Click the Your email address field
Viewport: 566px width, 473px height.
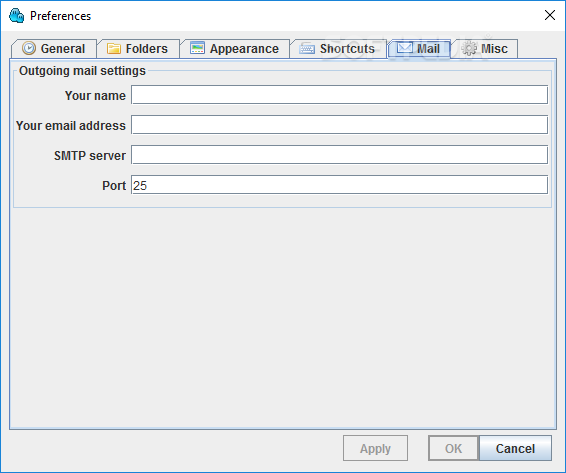pyautogui.click(x=339, y=125)
